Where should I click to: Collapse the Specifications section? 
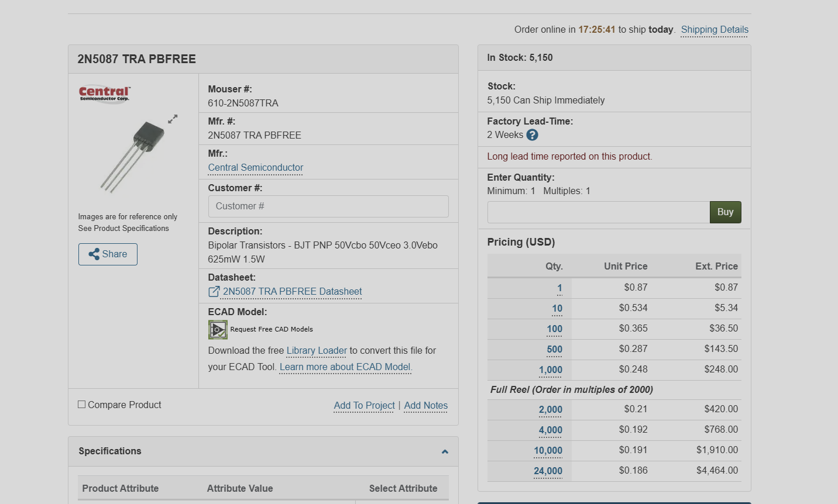click(x=445, y=451)
